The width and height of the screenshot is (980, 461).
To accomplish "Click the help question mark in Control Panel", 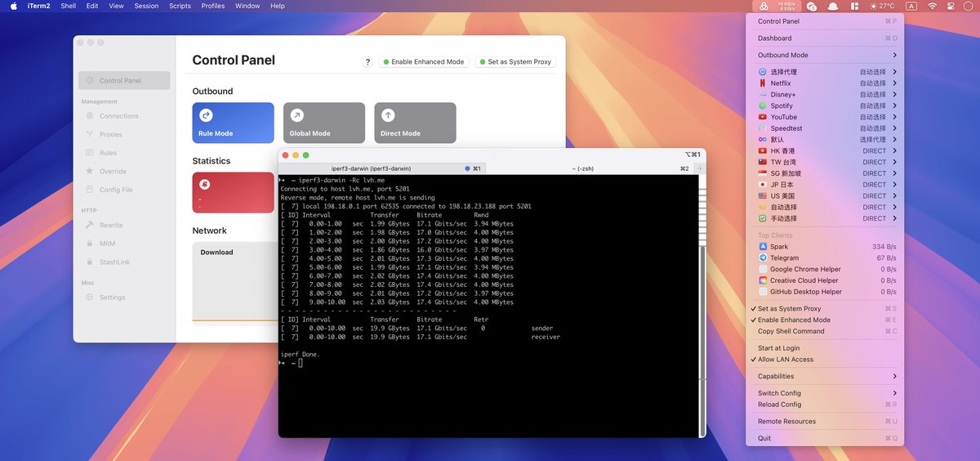I will pyautogui.click(x=367, y=62).
